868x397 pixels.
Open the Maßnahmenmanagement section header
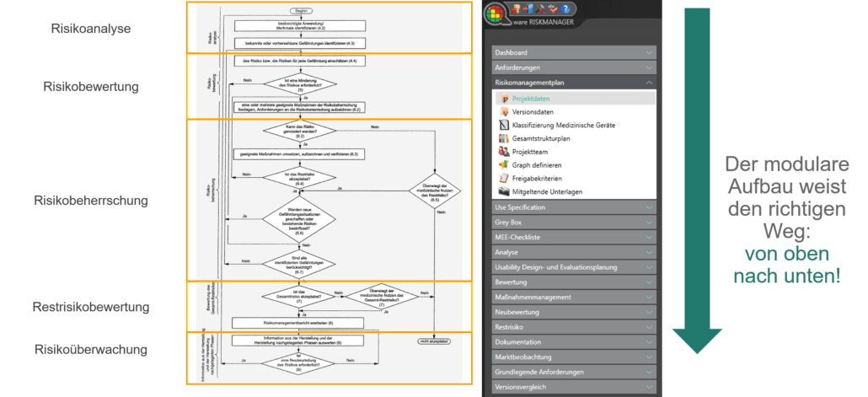(574, 298)
